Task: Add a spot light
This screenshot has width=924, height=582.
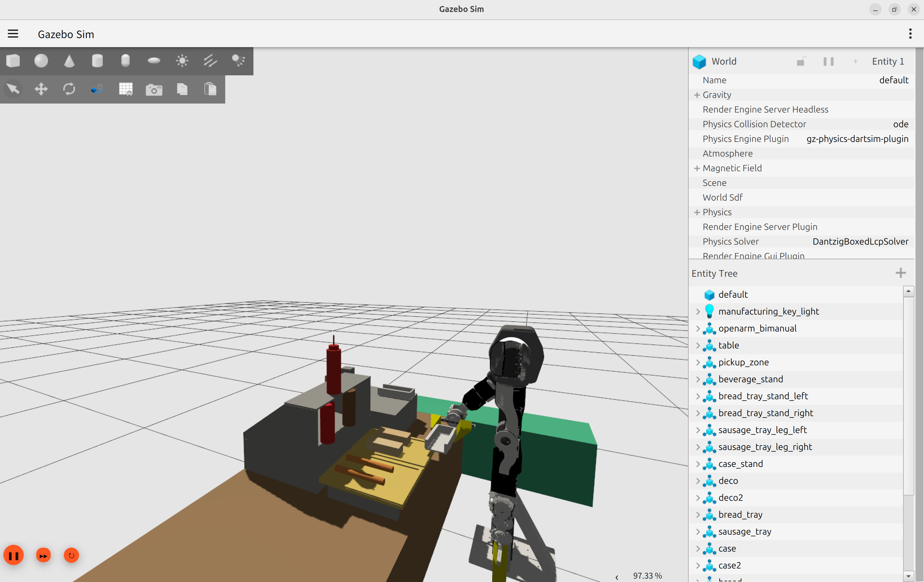Action: coord(238,61)
